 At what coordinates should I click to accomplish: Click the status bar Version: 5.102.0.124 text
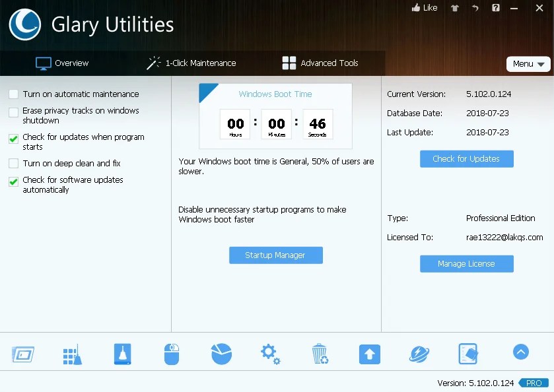tap(475, 383)
